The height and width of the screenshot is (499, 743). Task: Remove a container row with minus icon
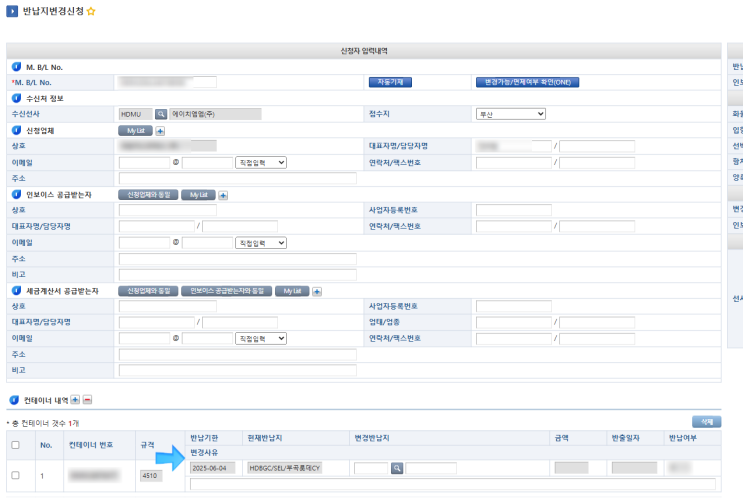87,400
